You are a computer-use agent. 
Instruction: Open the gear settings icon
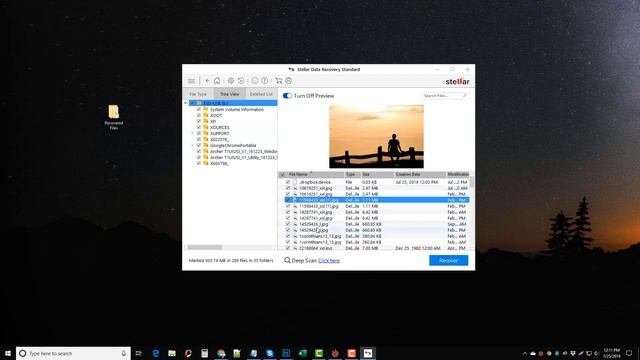pyautogui.click(x=231, y=81)
